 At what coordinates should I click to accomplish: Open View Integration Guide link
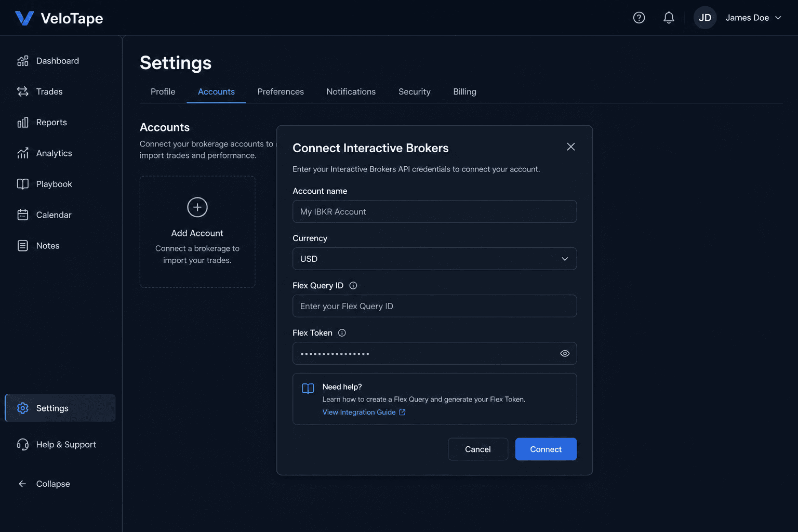click(359, 412)
